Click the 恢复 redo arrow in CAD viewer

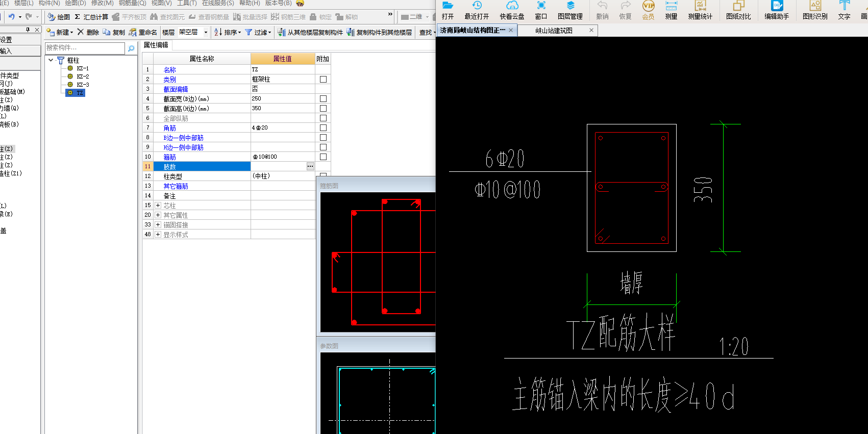625,10
